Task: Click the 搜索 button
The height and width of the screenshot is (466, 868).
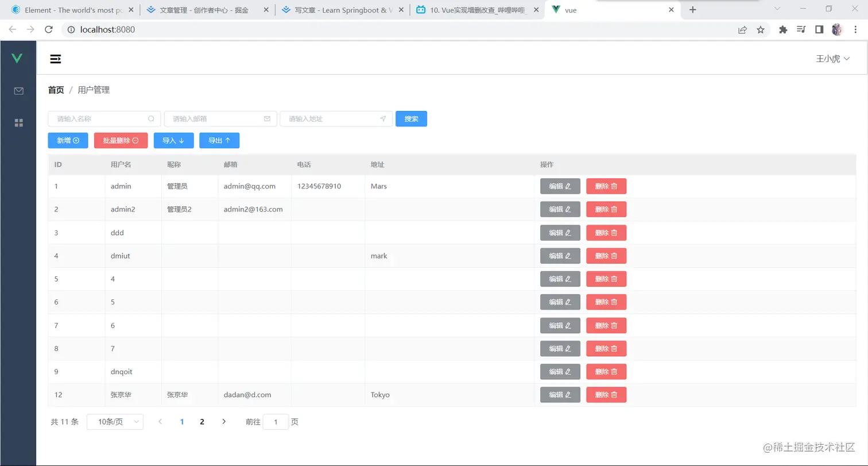Action: point(411,119)
